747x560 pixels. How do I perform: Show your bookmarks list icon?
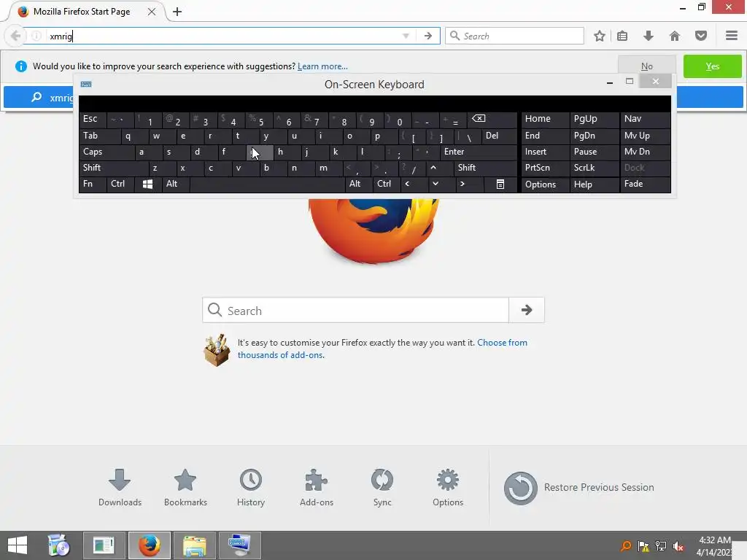point(622,36)
